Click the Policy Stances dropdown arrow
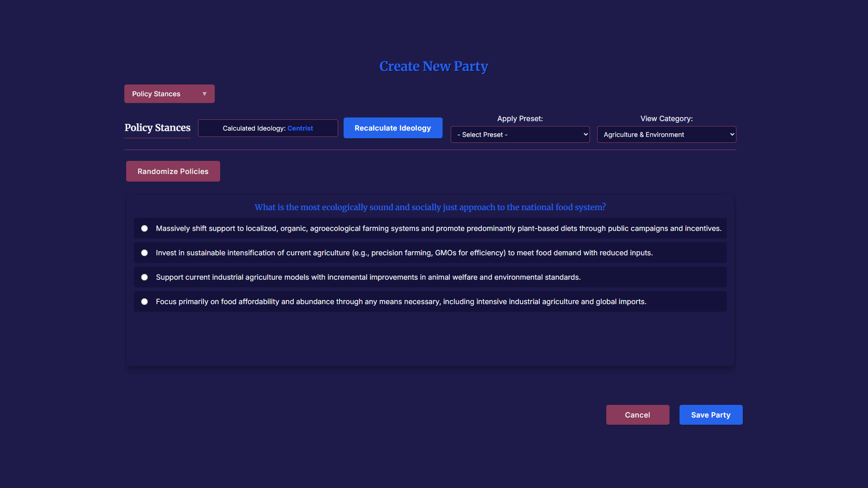The width and height of the screenshot is (868, 488). coord(204,94)
